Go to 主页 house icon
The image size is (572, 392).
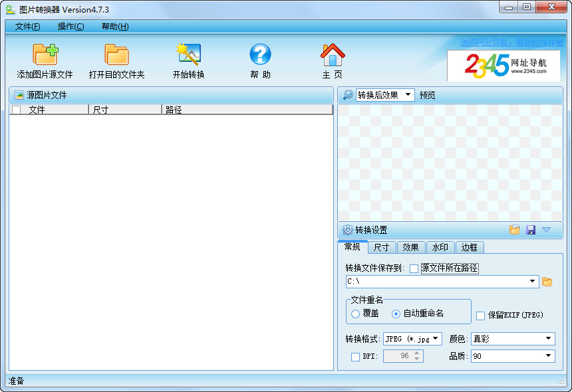(333, 54)
